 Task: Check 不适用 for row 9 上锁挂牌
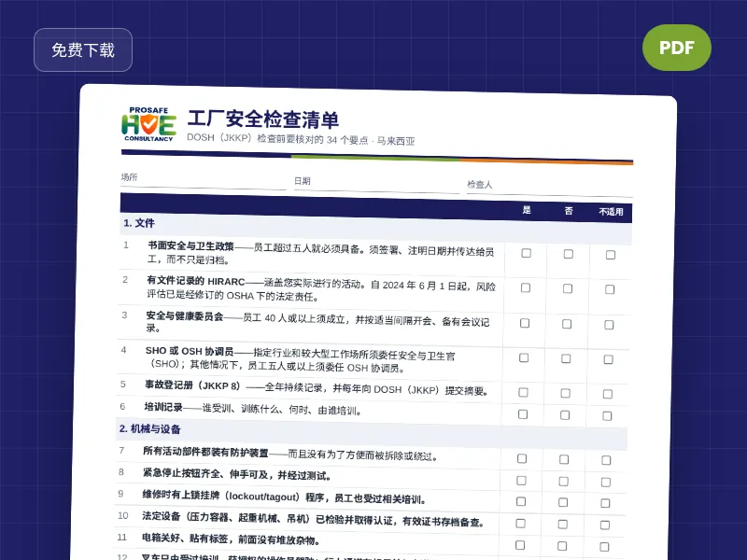[605, 503]
